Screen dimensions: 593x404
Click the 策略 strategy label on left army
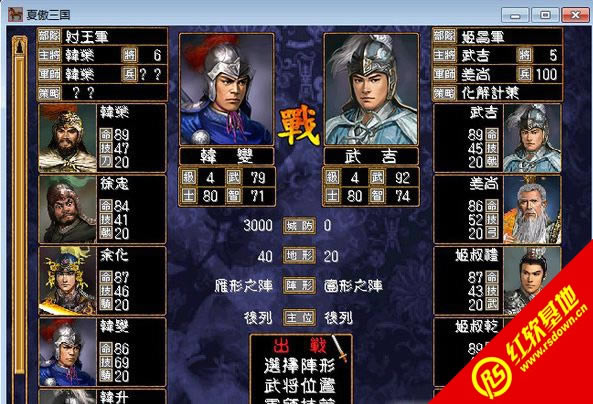[50, 92]
